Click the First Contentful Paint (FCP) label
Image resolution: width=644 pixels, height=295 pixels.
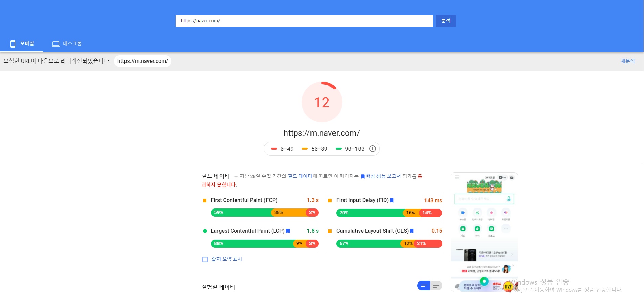pos(244,200)
